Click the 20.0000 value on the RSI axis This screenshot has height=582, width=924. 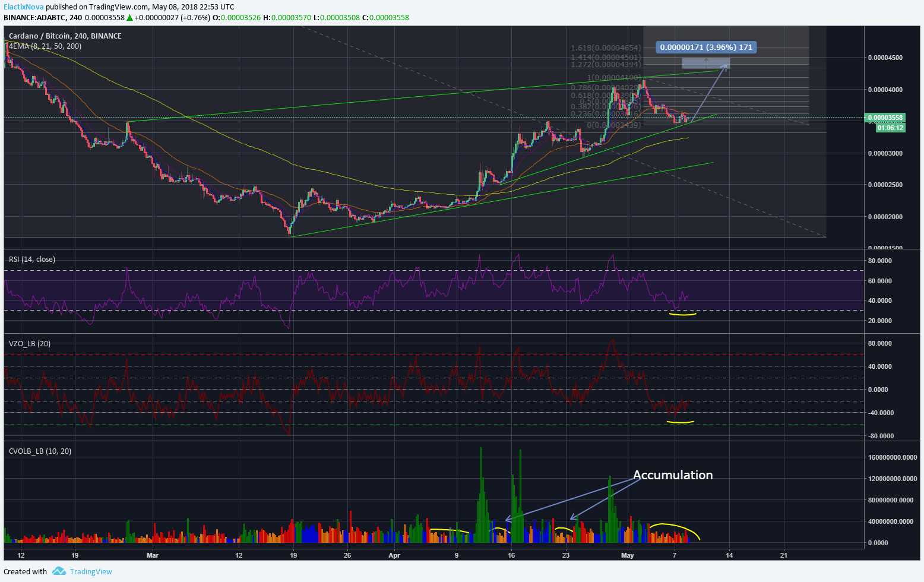[x=880, y=321]
